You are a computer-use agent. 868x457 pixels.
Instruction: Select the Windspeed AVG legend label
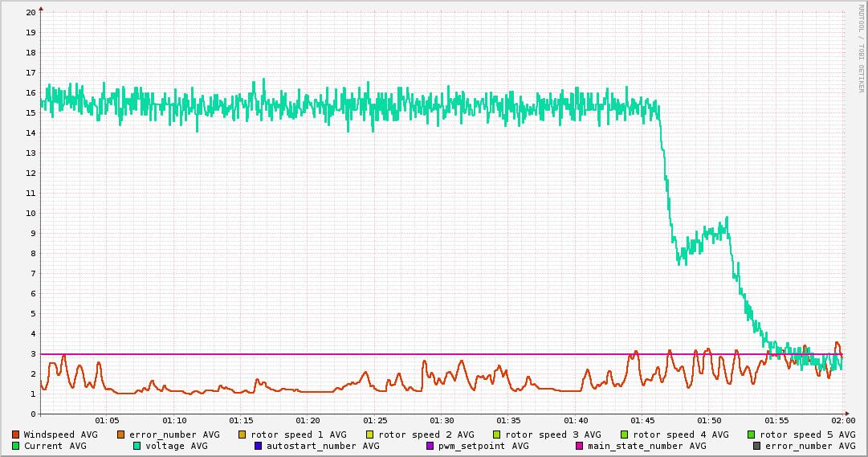coord(60,435)
